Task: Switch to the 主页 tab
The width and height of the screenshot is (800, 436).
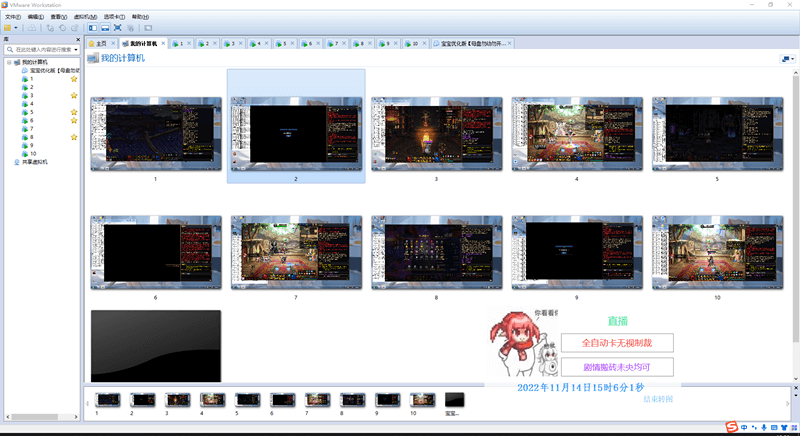Action: (x=102, y=44)
